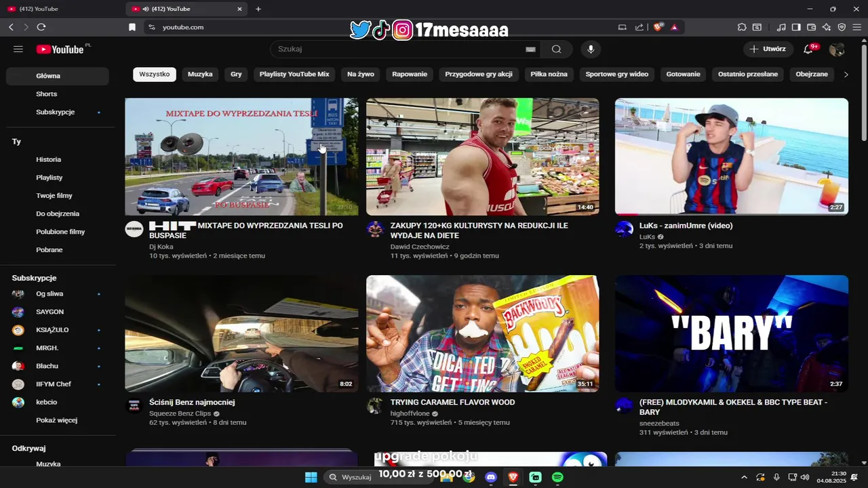Viewport: 868px width, 488px height.
Task: Open Do obejrzenia list
Action: 57,213
